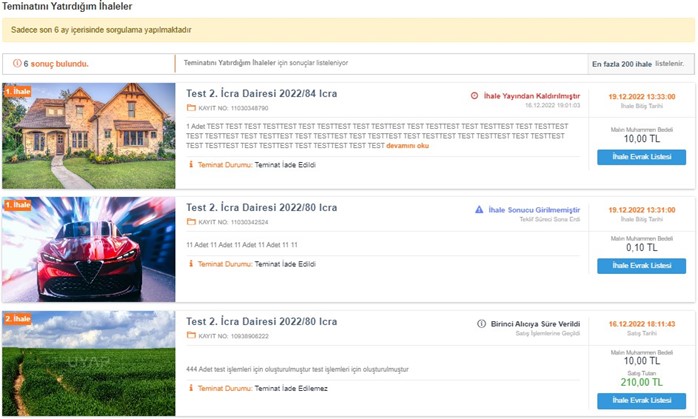Expand the description with 'devamını oku'
The image size is (698, 419).
point(408,146)
